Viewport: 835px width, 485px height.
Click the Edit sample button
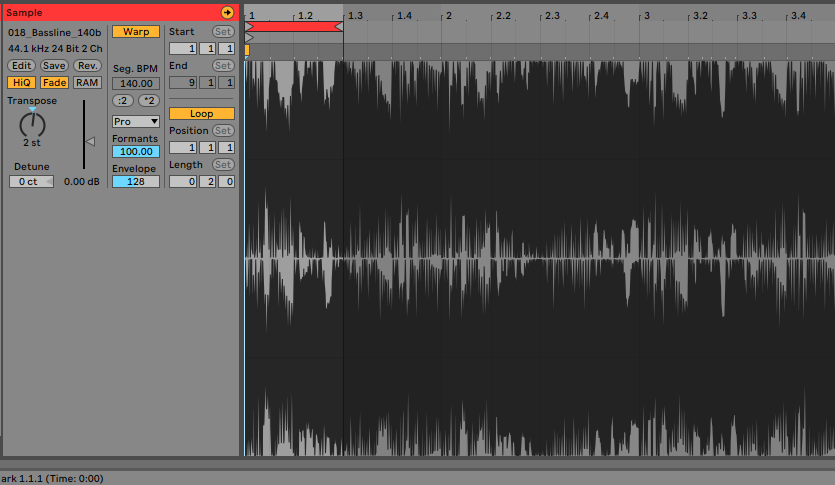point(22,65)
